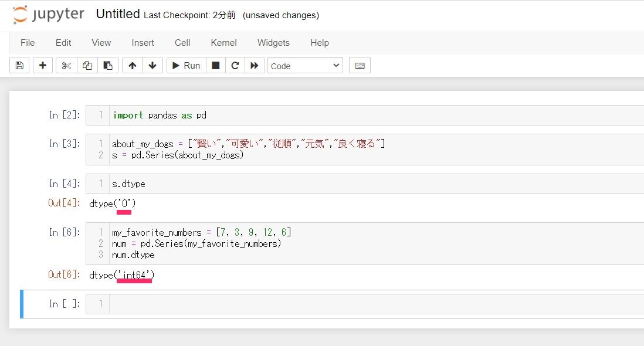Restart the kernel circular arrow icon
Viewport: 644px width, 346px height.
(x=235, y=65)
